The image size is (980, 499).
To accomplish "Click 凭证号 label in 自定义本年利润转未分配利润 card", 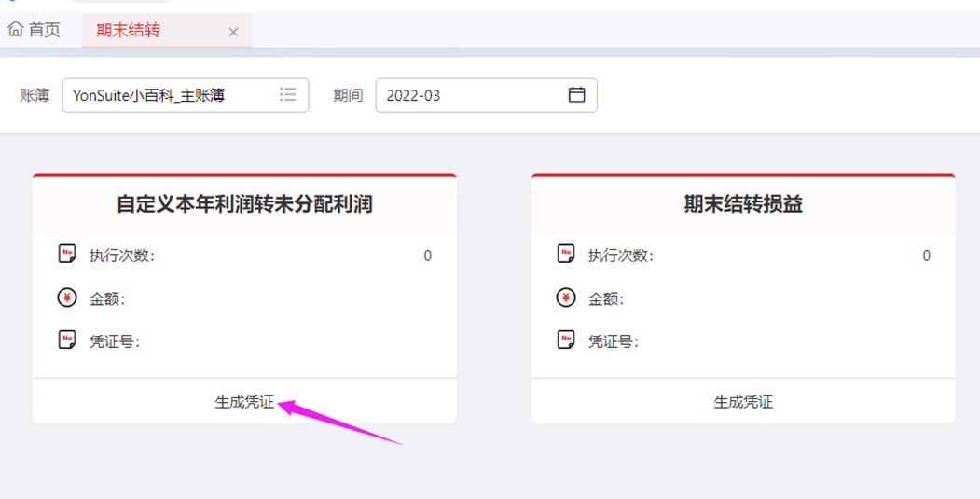I will coord(114,341).
